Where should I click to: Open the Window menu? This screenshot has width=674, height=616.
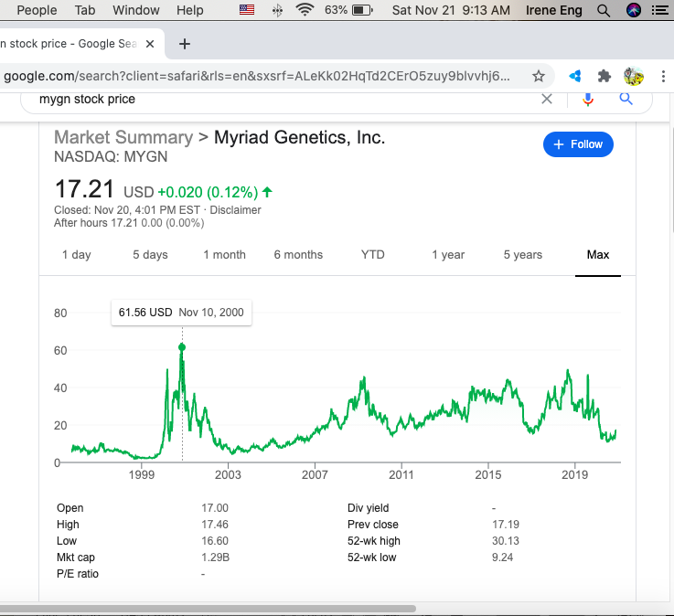135,10
